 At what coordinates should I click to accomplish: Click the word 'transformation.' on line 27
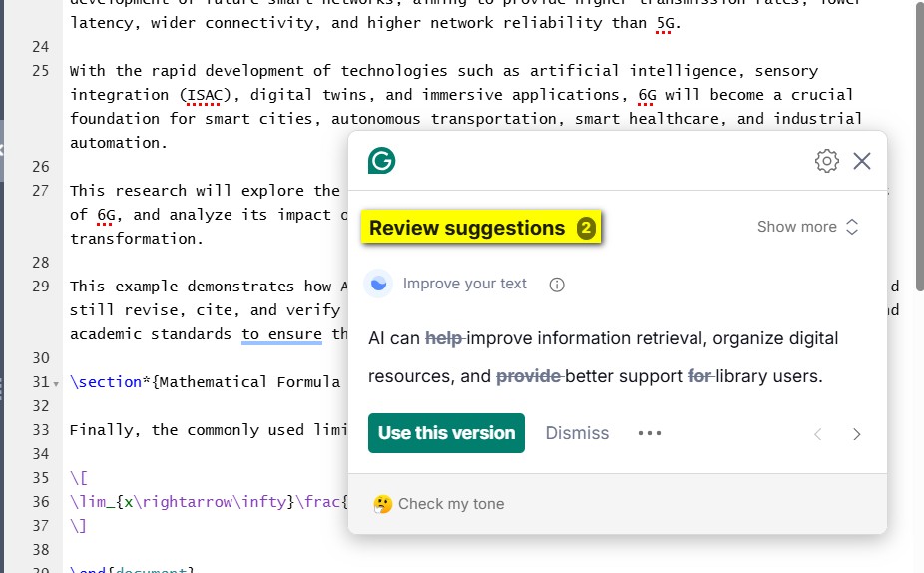(x=137, y=239)
